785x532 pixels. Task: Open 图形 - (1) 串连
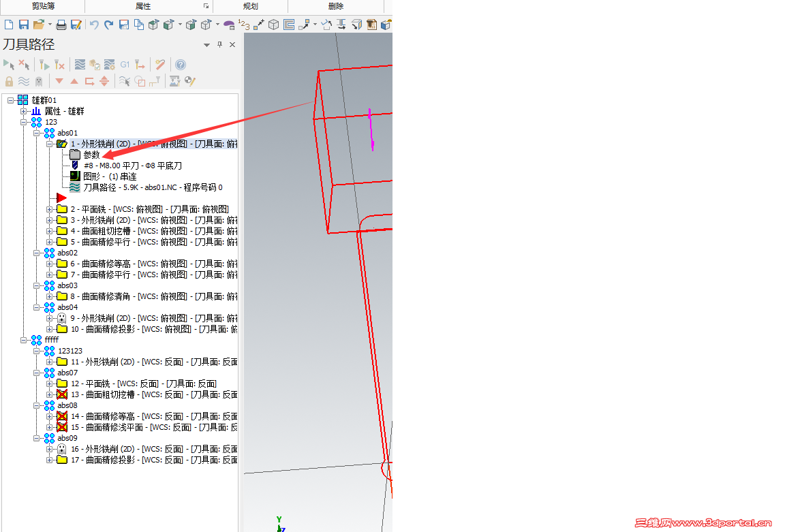tap(110, 176)
